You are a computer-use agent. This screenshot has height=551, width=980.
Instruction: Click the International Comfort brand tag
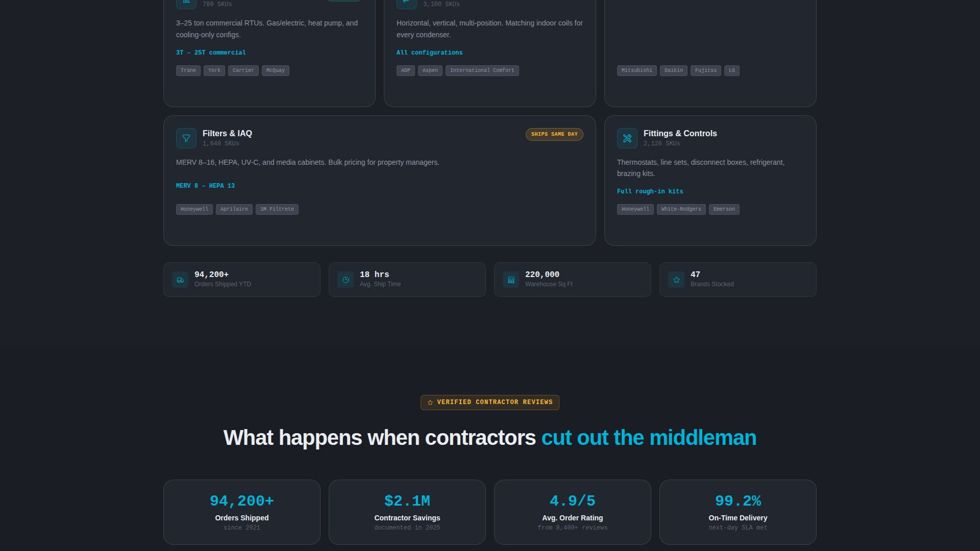482,70
